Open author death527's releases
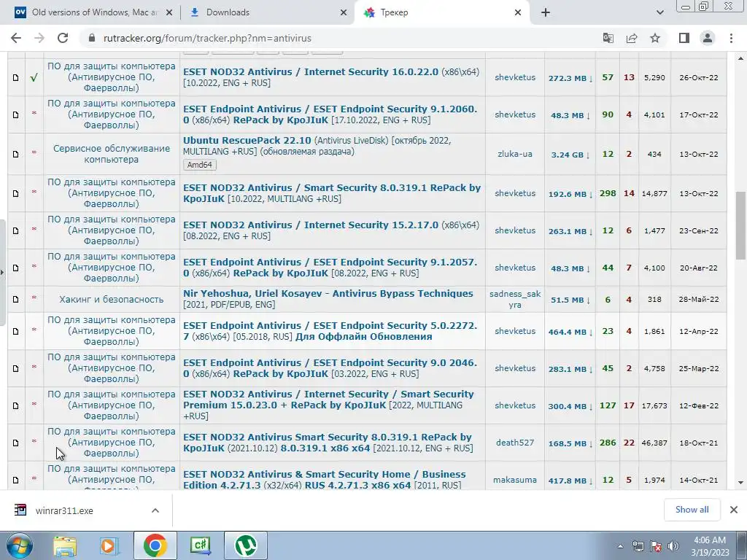This screenshot has height=560, width=747. [514, 443]
